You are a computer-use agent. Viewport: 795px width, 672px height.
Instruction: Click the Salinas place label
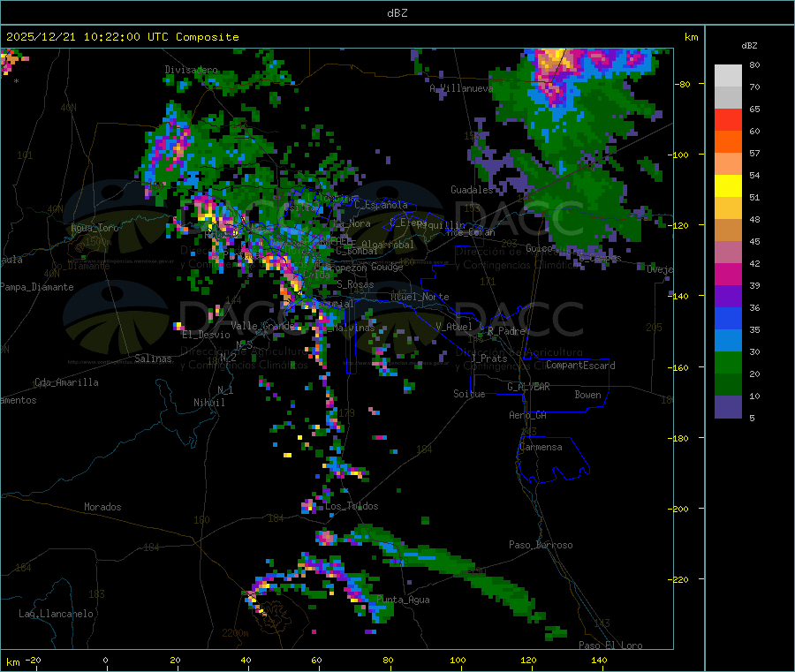tap(153, 359)
